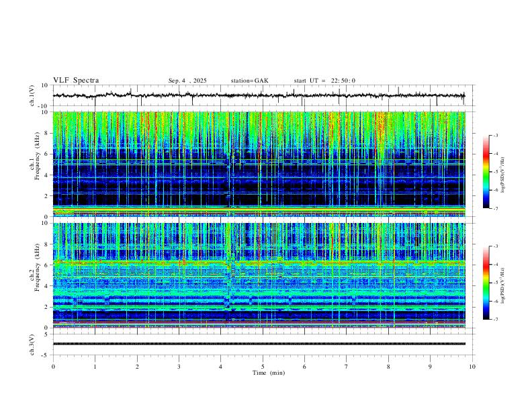This screenshot has height=411, width=532.
Task: Click the ch.1 spectrogram color bar
Action: [486, 172]
